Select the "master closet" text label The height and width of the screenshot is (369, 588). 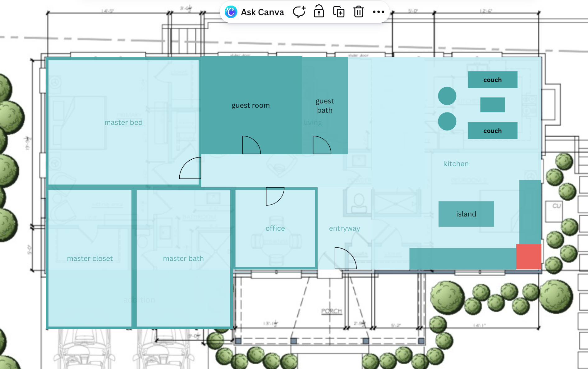point(90,258)
